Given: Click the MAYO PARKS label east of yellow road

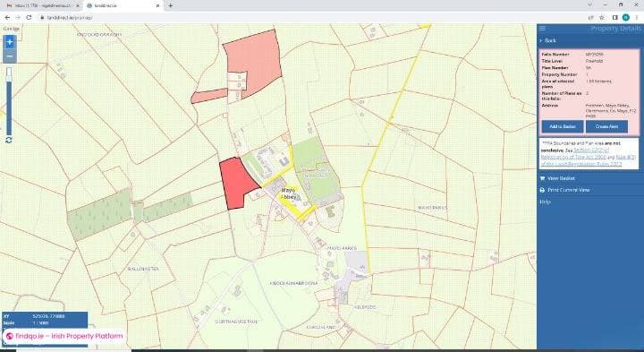Looking at the screenshot, I should click(x=433, y=208).
